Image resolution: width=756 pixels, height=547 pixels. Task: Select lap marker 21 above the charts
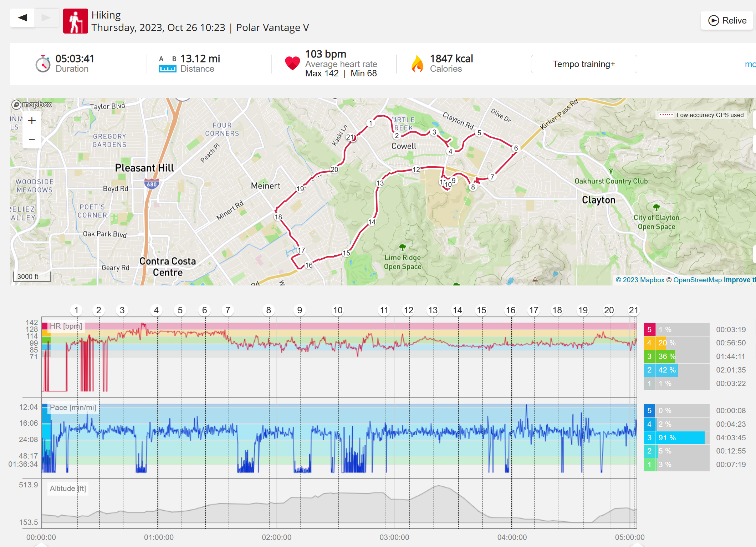click(633, 310)
